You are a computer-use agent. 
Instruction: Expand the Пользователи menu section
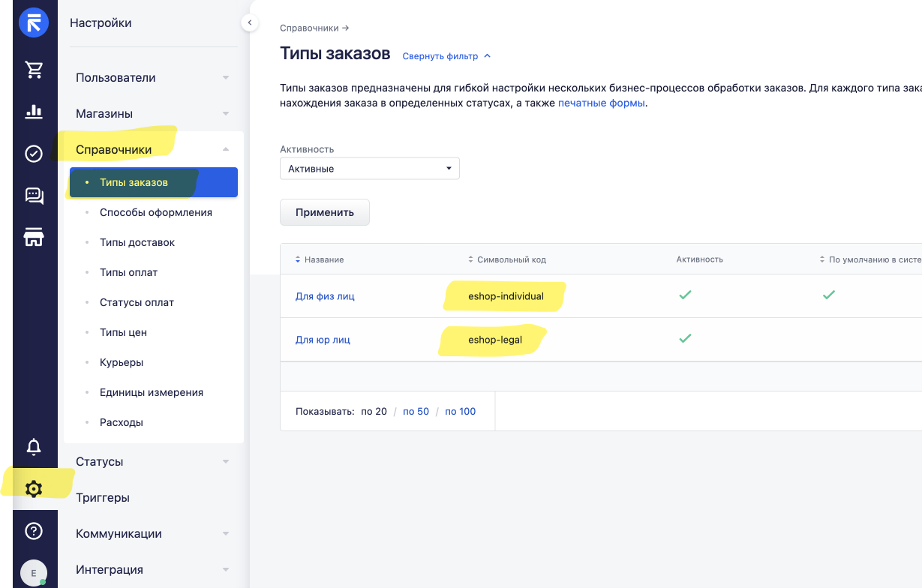pyautogui.click(x=153, y=77)
